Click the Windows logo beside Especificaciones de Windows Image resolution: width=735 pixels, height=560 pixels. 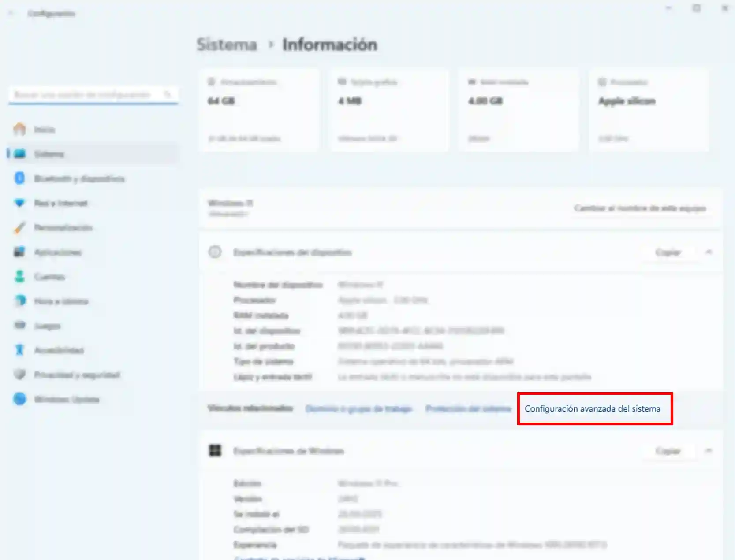coord(215,451)
